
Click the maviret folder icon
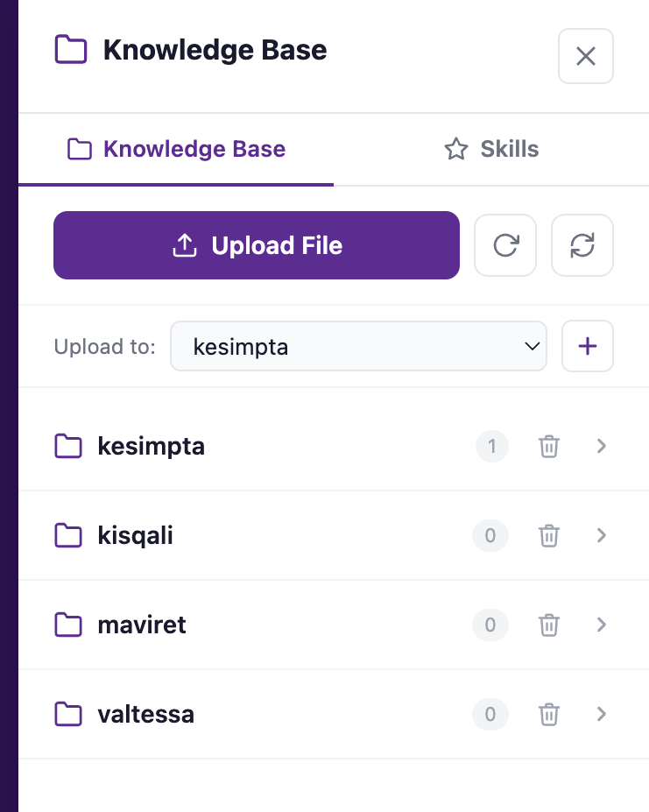[x=68, y=625]
